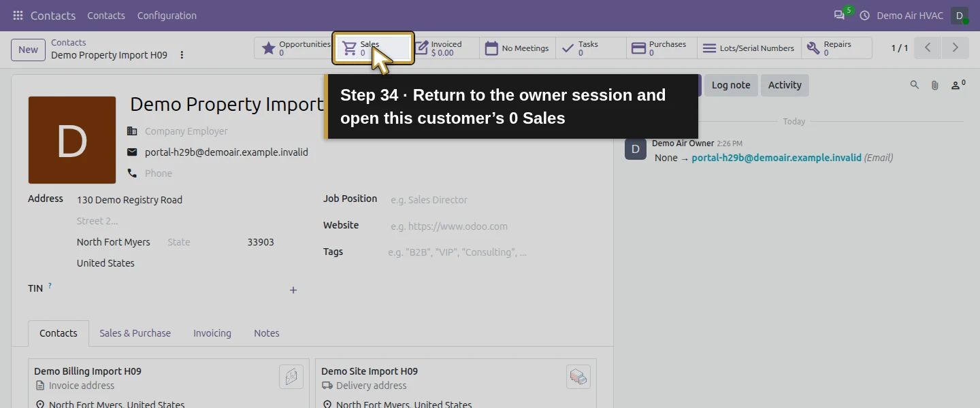The image size is (980, 408).
Task: Open the Purchases card stat button
Action: 661,48
